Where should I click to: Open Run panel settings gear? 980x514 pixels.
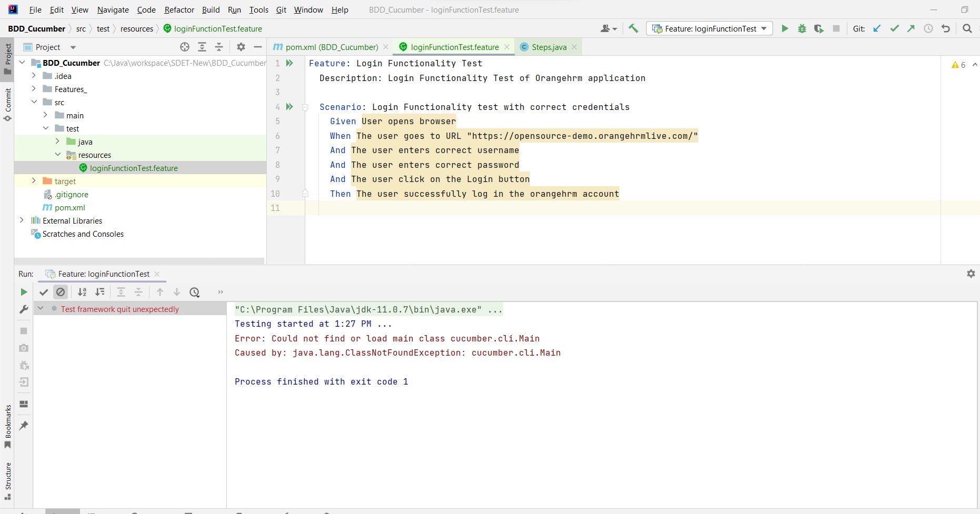(x=971, y=274)
